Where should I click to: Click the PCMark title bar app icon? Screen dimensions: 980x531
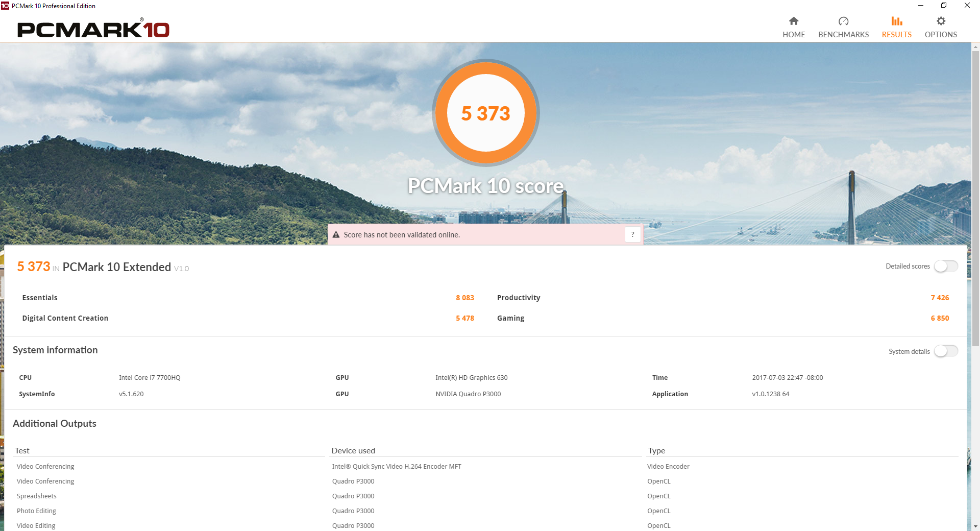[x=5, y=6]
